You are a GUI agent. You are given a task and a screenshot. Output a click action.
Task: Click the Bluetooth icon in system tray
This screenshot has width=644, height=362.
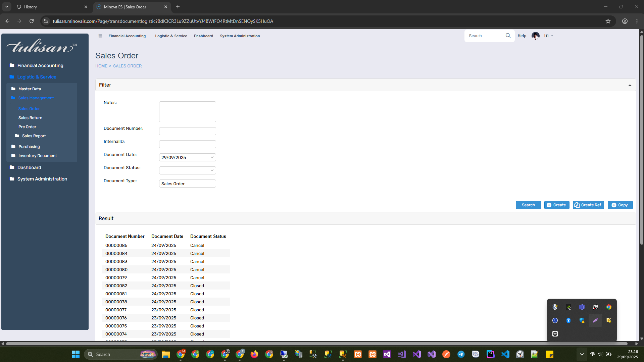(x=568, y=320)
